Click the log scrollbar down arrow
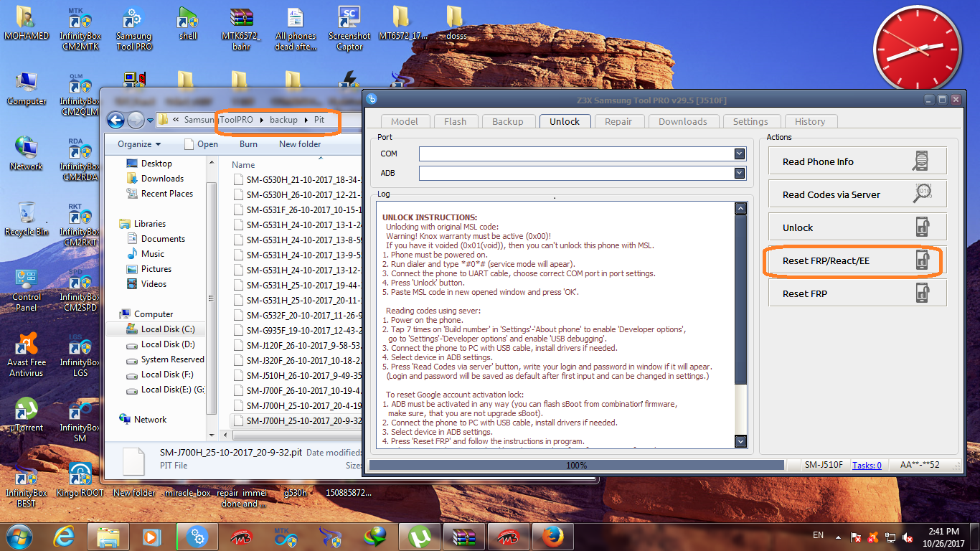The height and width of the screenshot is (551, 980). tap(741, 441)
